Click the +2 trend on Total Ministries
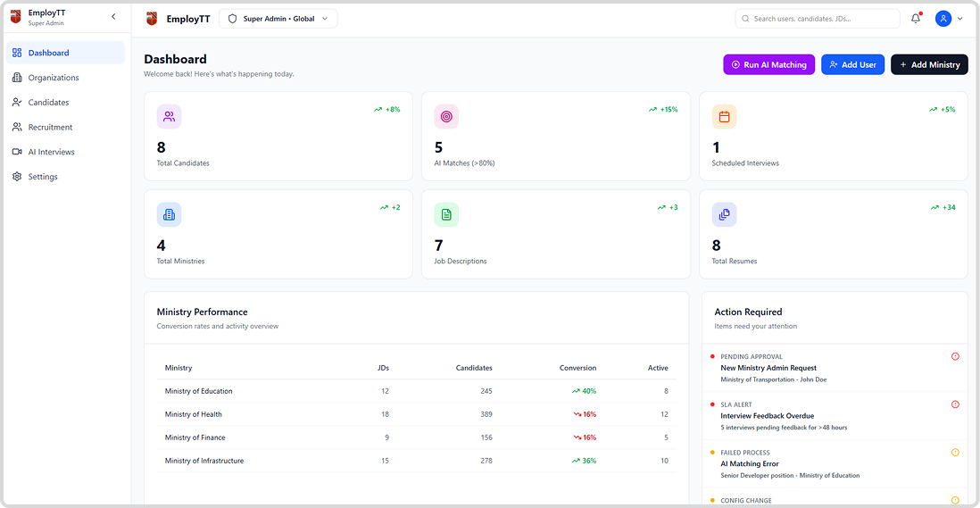The image size is (980, 508). [x=390, y=207]
